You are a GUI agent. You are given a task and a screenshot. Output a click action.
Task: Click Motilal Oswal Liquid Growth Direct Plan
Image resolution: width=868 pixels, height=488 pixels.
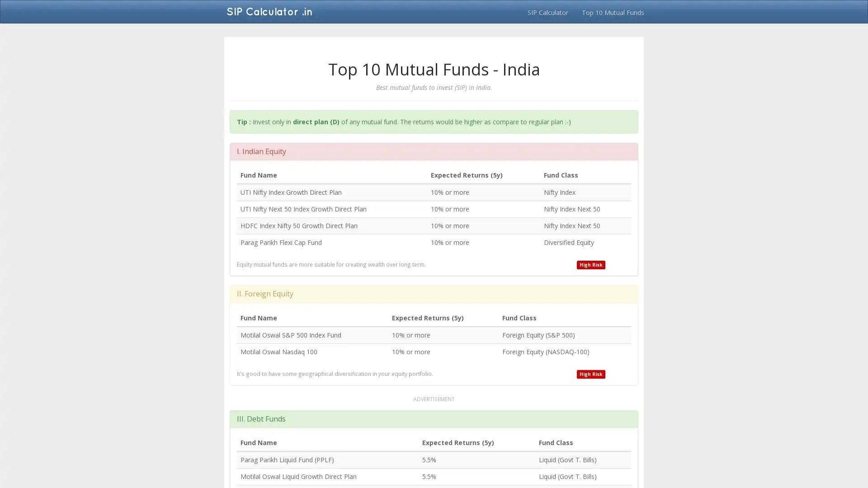[298, 477]
